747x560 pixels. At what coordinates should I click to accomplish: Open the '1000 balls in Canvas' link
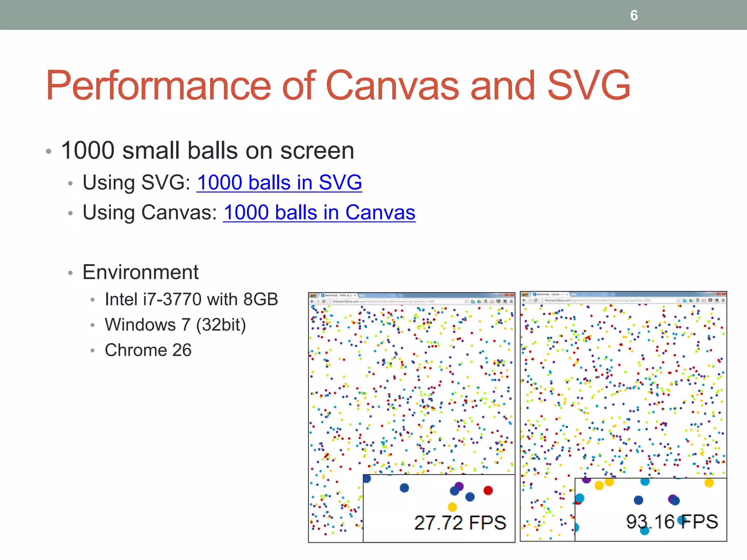(x=319, y=212)
